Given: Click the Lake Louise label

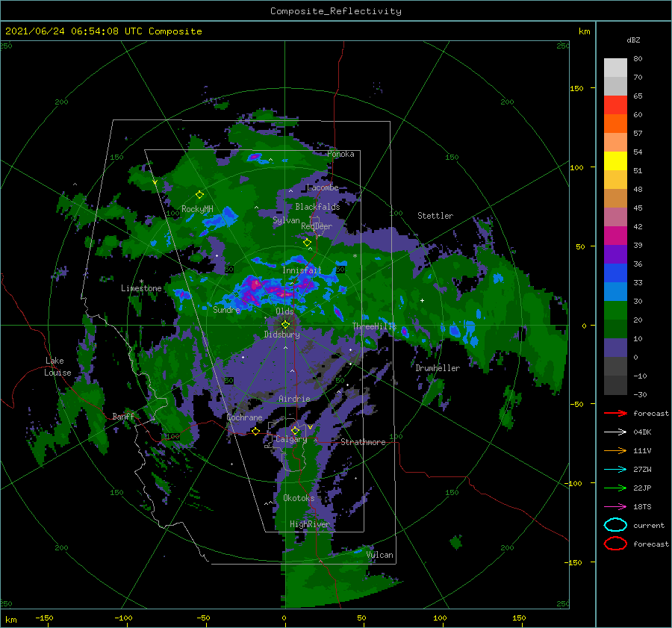Looking at the screenshot, I should 57,367.
